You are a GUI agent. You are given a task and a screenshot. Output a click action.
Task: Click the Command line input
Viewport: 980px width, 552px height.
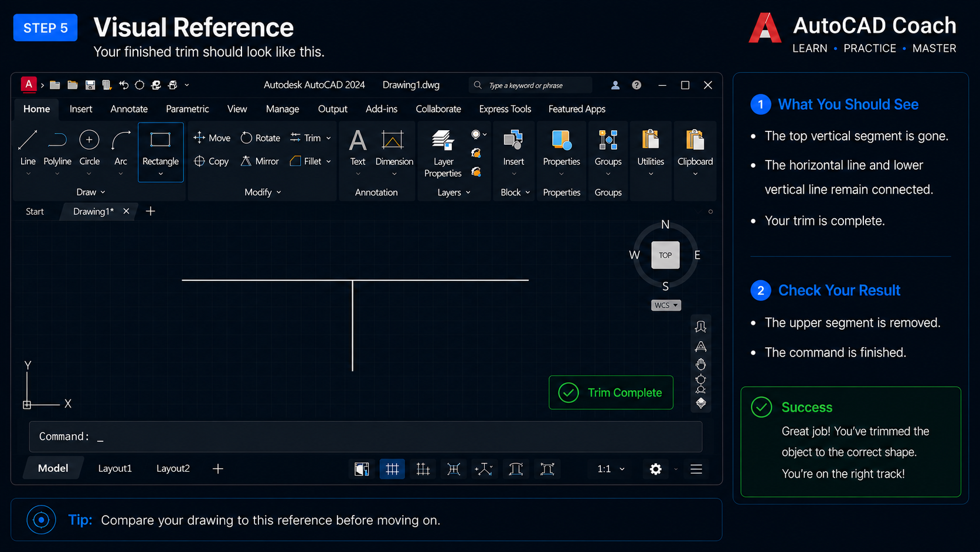(x=366, y=436)
